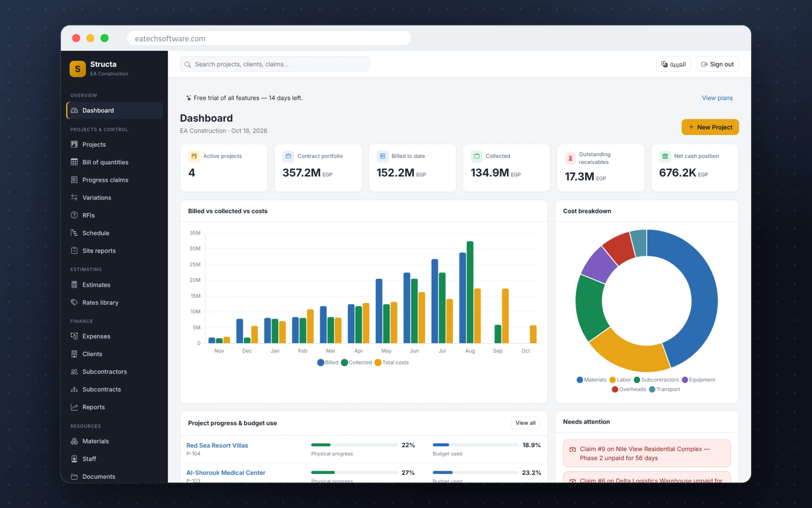This screenshot has height=508, width=812.
Task: Click the Projects icon in the sidebar
Action: (74, 144)
